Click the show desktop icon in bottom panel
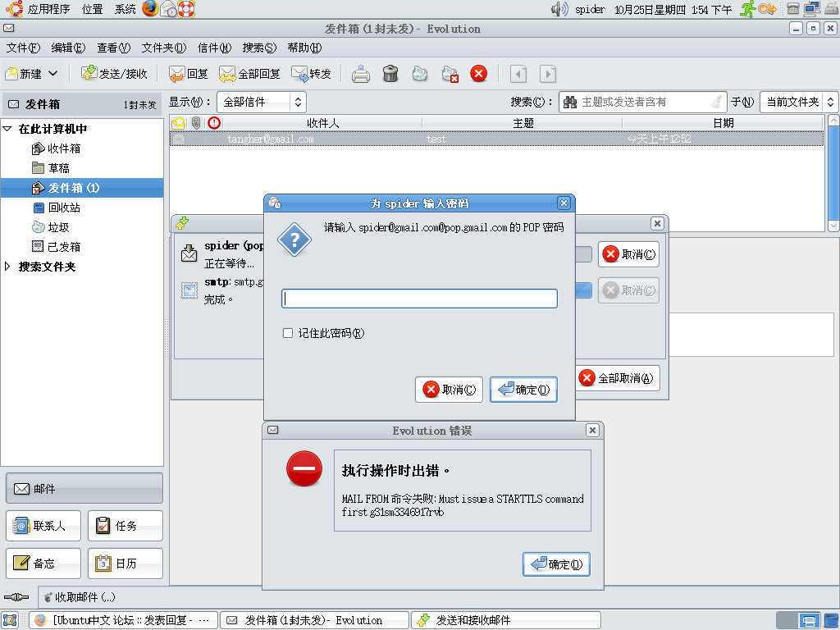Screen dimensions: 840x630 [x=10, y=620]
